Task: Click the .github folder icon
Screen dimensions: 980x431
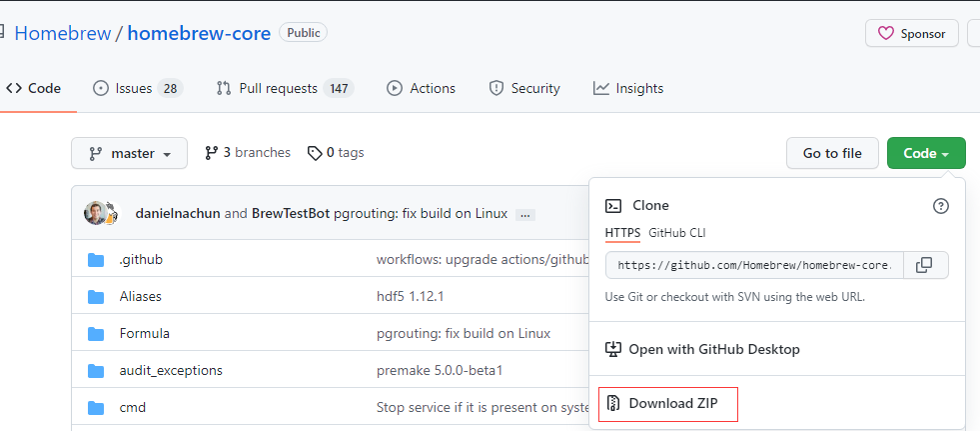Action: (x=96, y=260)
